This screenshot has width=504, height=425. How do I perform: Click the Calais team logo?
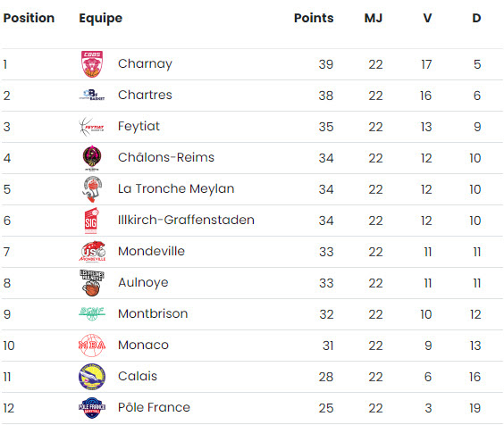(92, 377)
